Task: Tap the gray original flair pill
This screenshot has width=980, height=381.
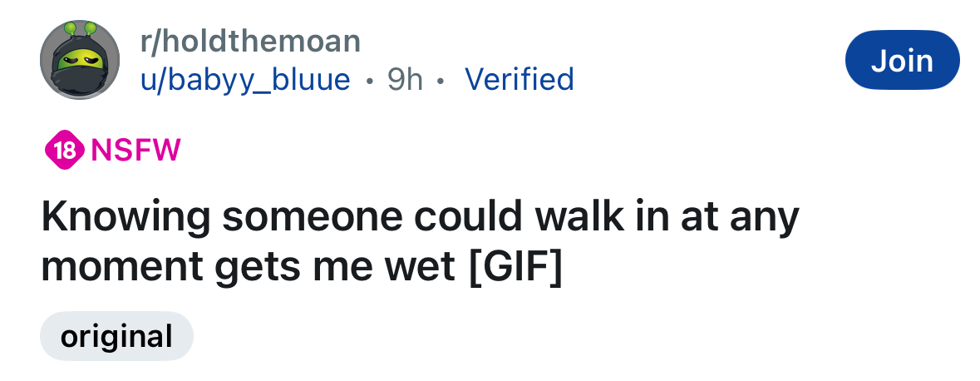Action: pos(116,336)
